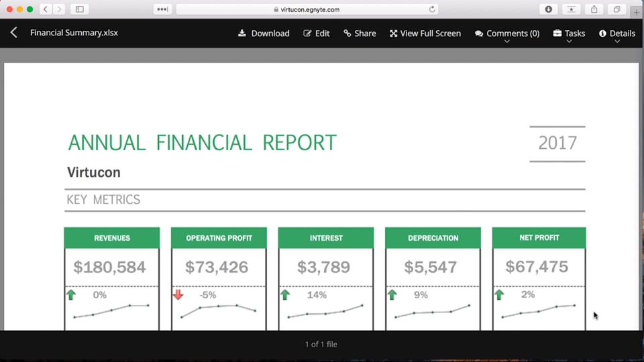
Task: Go back in Safari browser history
Action: (x=46, y=9)
